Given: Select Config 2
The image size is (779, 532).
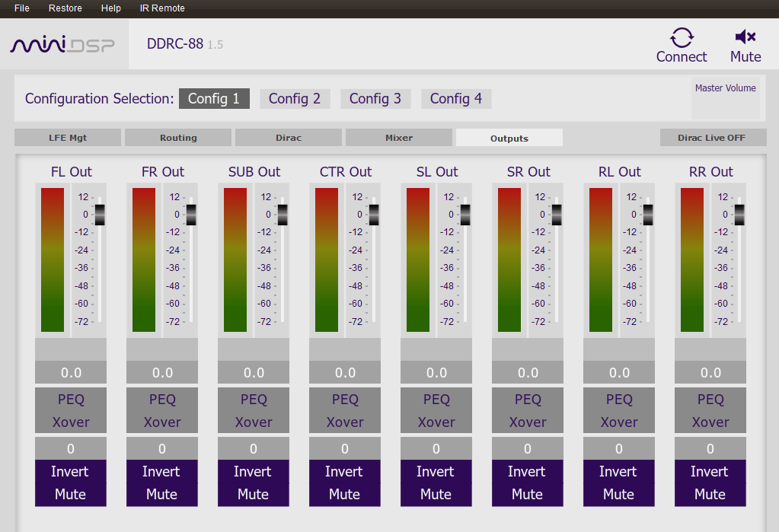Looking at the screenshot, I should pos(295,98).
